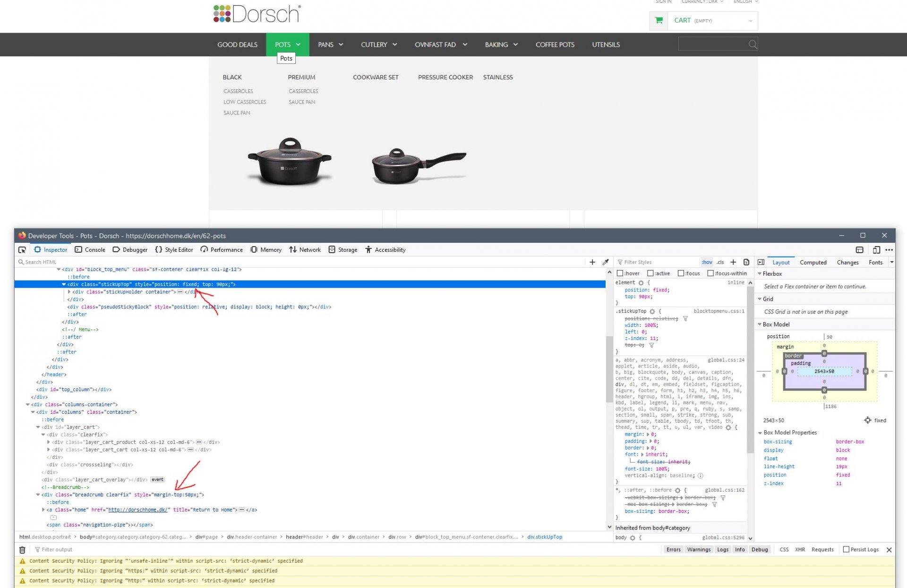Toggle the :hov pseudo-class panel
This screenshot has height=588, width=907.
coord(707,262)
